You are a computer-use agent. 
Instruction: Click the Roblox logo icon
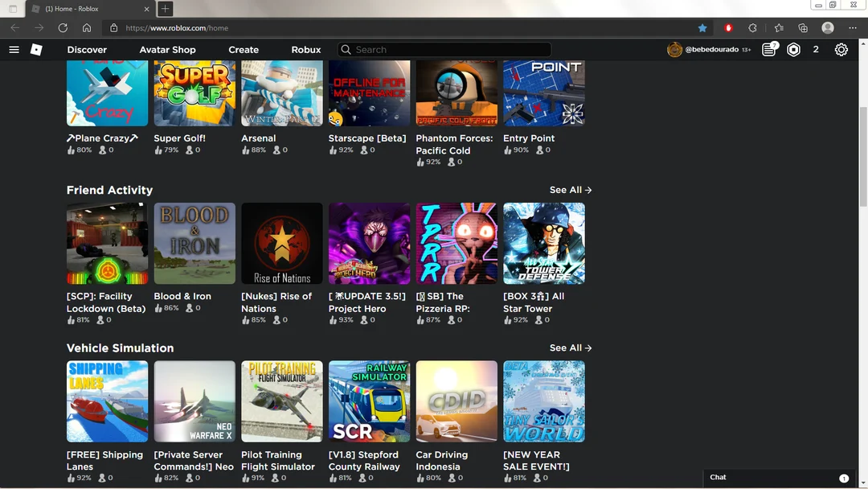36,50
